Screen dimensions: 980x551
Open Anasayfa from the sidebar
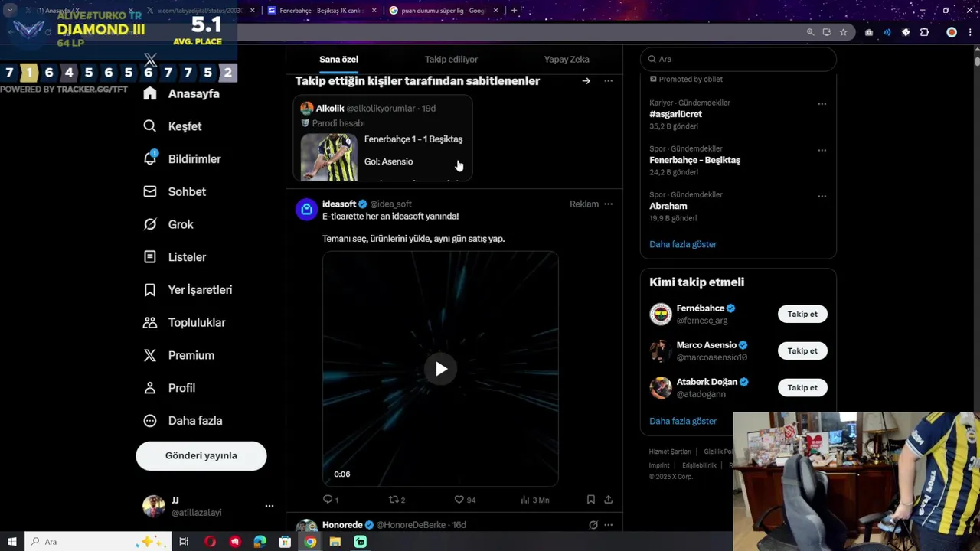(181, 93)
